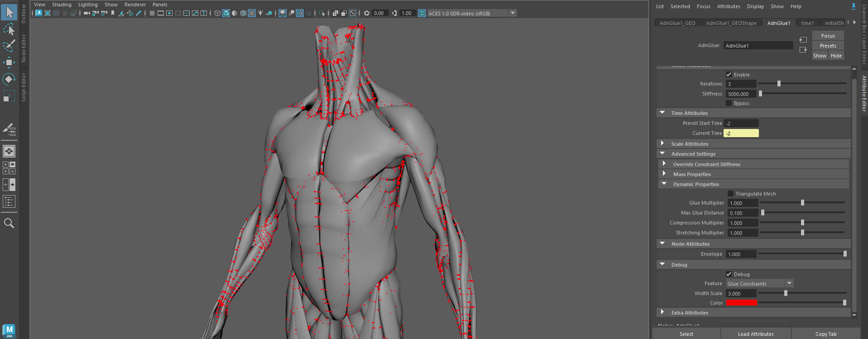The image size is (868, 339).
Task: Click the camera bookmark icon
Action: point(113,13)
